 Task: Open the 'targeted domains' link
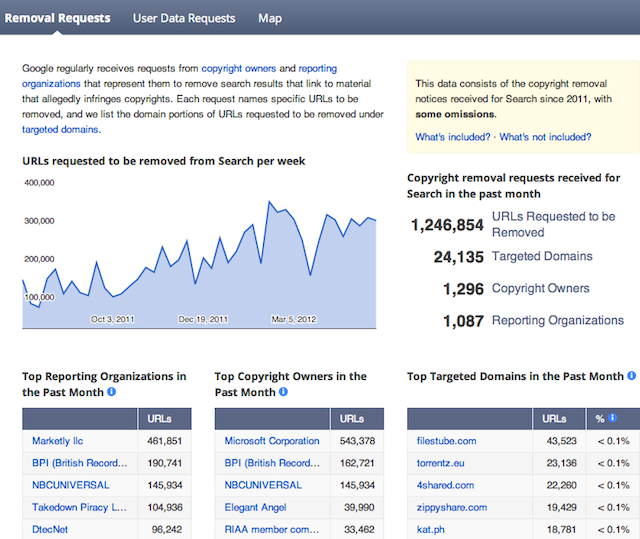click(60, 129)
